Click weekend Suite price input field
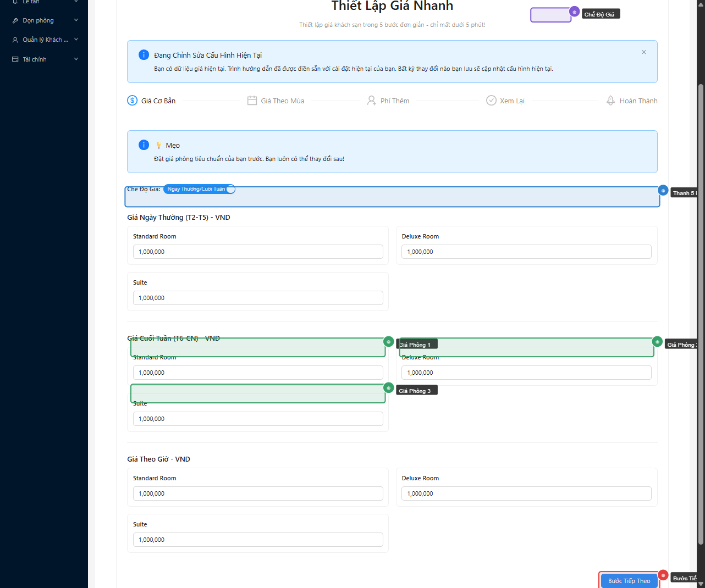 click(258, 419)
